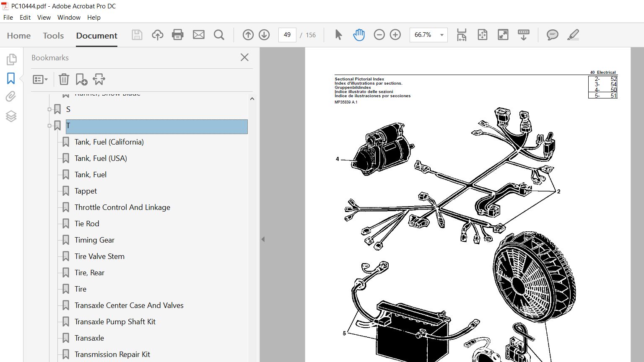Image resolution: width=644 pixels, height=362 pixels.
Task: Open the Attachments paperclip panel
Action: [11, 97]
